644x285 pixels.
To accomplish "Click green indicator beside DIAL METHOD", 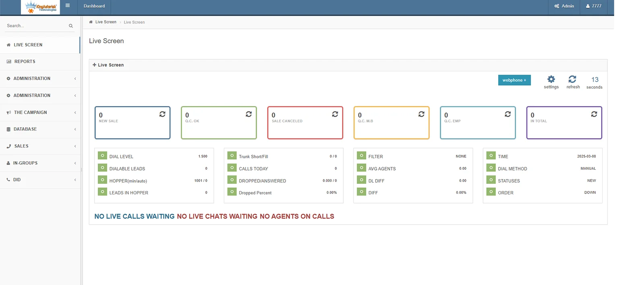I will (x=491, y=168).
